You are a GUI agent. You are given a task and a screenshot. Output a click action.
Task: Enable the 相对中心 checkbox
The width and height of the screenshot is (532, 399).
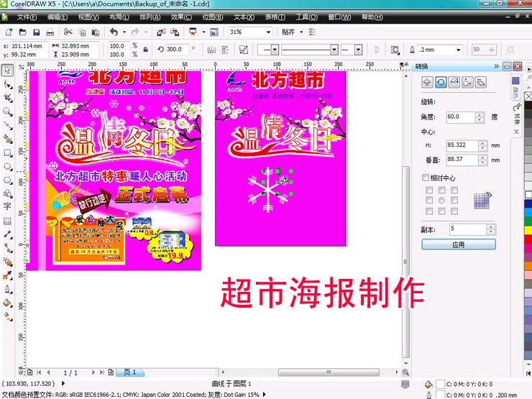point(425,178)
